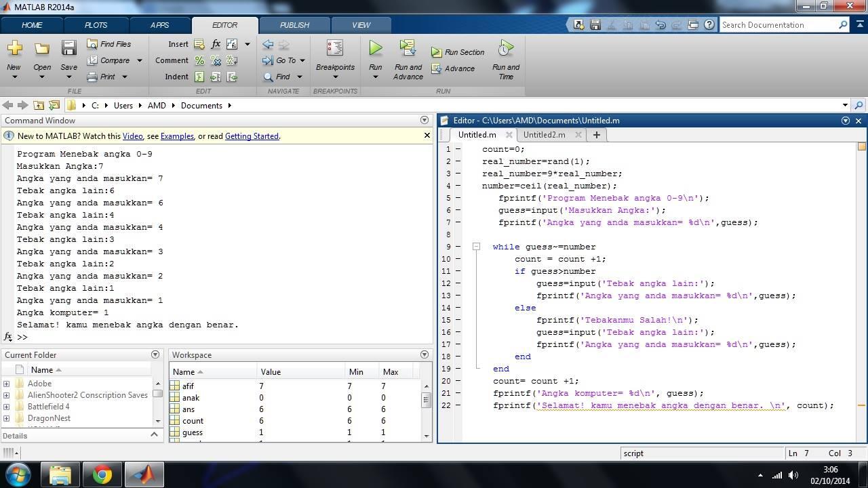The height and width of the screenshot is (488, 868).
Task: Click the New Shortcut icon in quick access toolbar
Action: [x=578, y=24]
